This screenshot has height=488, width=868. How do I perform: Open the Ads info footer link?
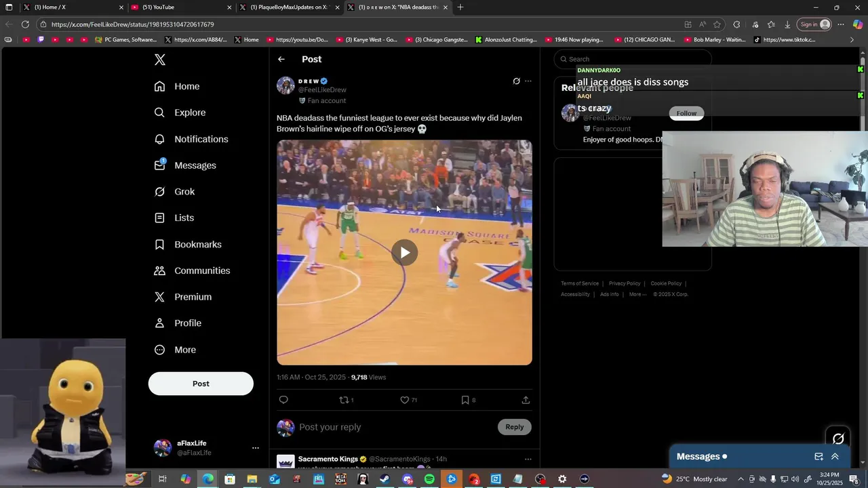click(610, 294)
